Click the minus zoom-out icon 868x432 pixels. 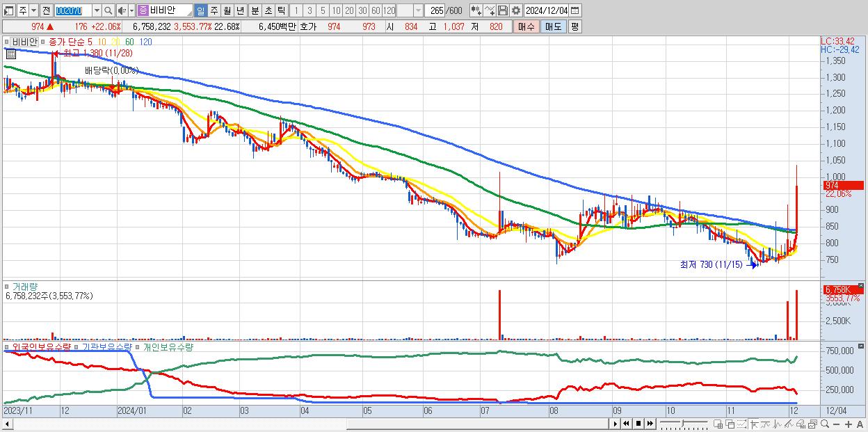[x=837, y=424]
